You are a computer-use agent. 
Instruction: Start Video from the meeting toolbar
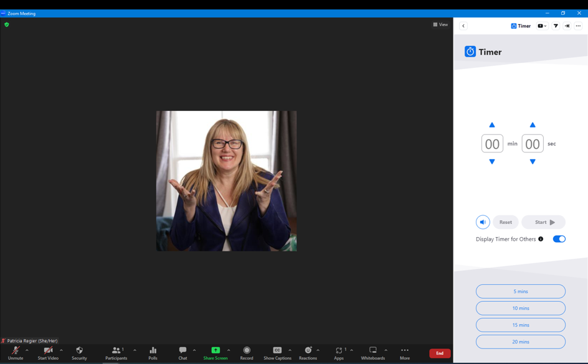point(48,353)
